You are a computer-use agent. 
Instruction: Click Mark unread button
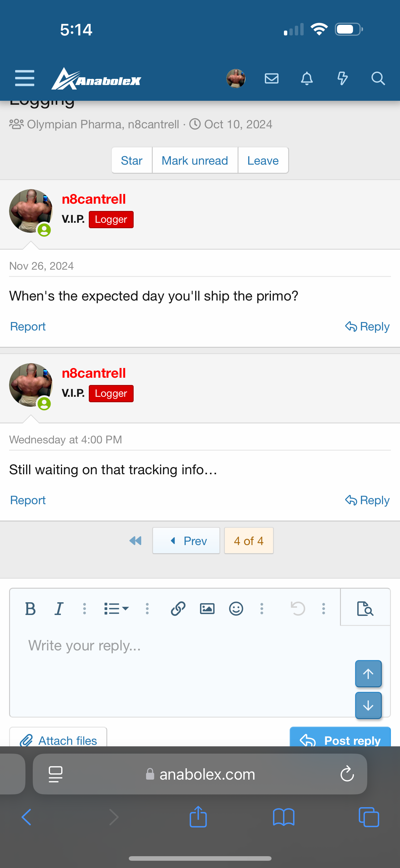[x=195, y=160]
